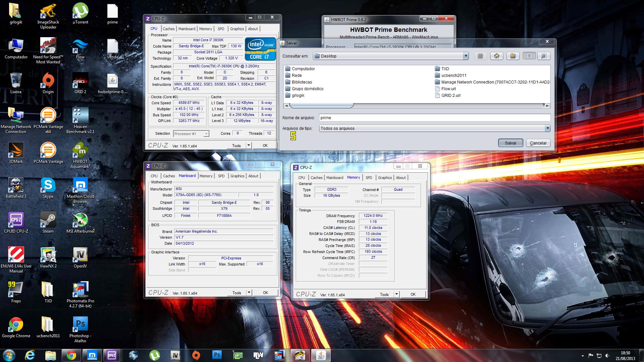Open the Fraps desktop shortcut
644x362 pixels.
pos(16,293)
